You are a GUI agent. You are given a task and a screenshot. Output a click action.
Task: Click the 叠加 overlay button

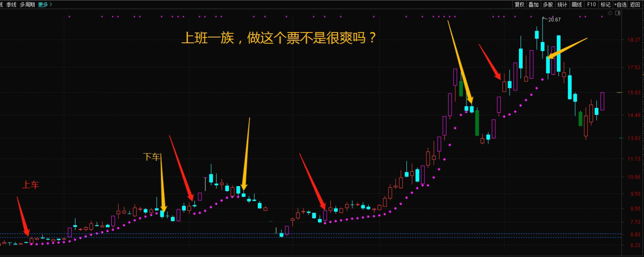pos(534,4)
